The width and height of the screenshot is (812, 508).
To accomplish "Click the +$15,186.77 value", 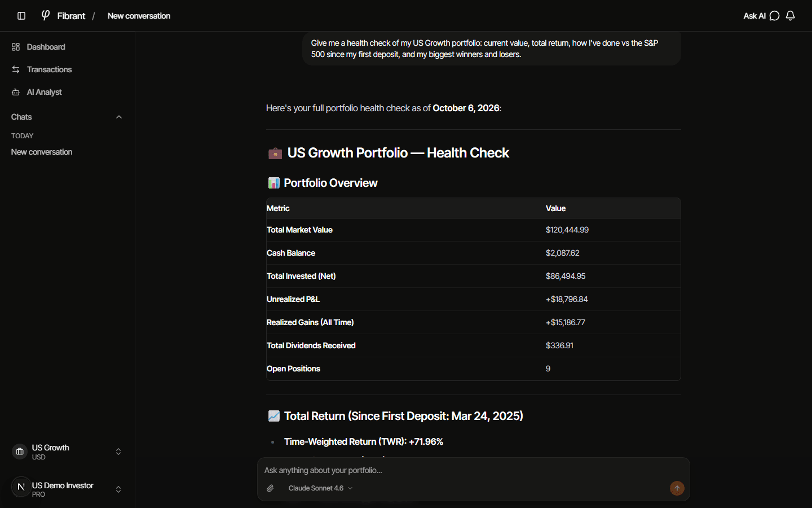I will (566, 322).
